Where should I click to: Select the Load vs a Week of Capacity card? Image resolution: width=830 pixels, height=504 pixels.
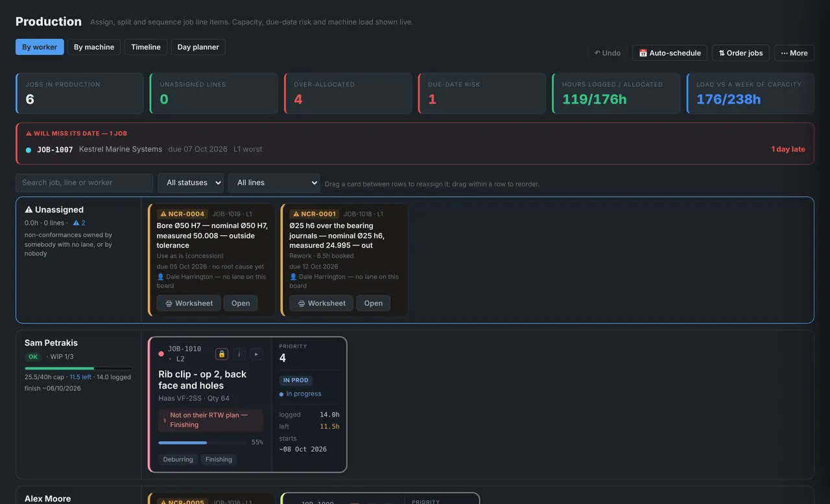point(751,93)
